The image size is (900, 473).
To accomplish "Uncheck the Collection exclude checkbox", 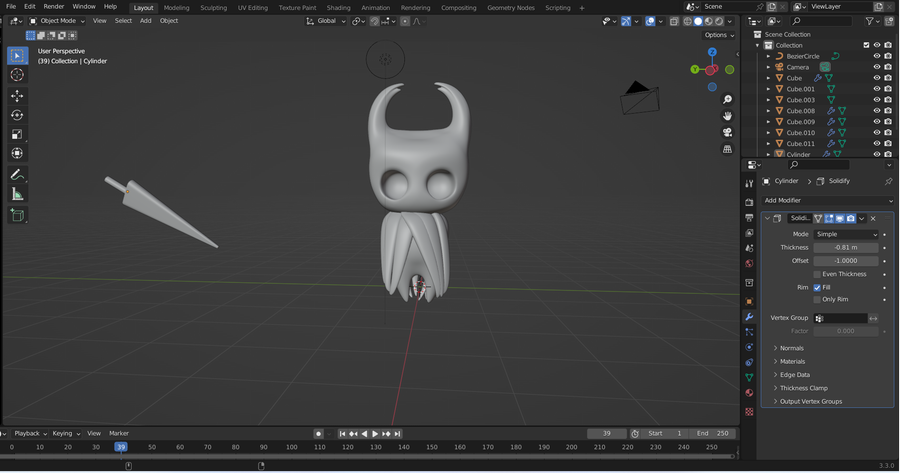I will tap(866, 45).
